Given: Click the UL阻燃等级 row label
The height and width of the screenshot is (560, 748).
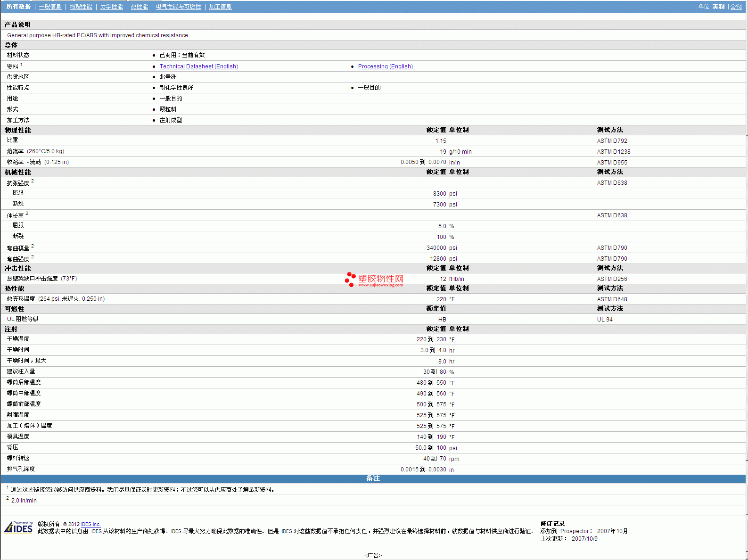Looking at the screenshot, I should click(23, 319).
